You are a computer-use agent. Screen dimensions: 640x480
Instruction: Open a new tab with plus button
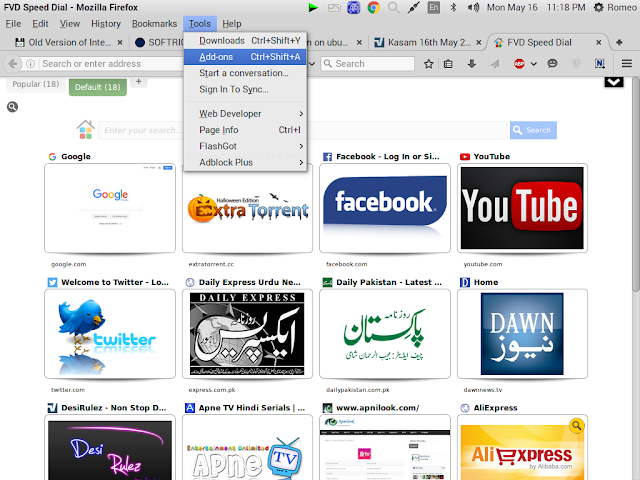coord(619,42)
